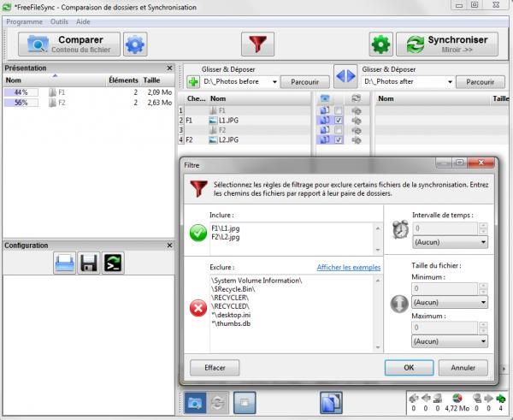Click the create-right green arrow statistics icon
513x420 pixels.
(x=500, y=399)
